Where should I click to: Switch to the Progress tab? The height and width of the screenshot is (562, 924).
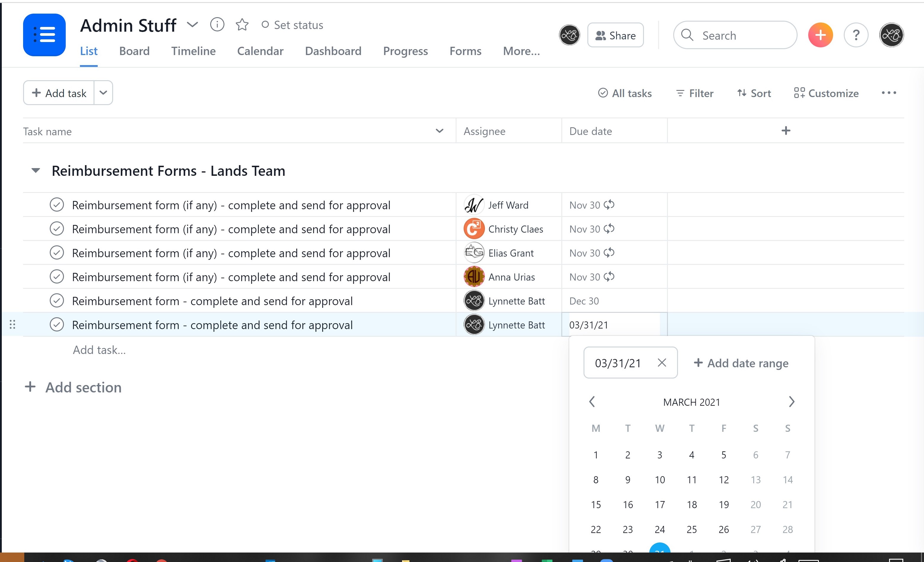coord(405,51)
